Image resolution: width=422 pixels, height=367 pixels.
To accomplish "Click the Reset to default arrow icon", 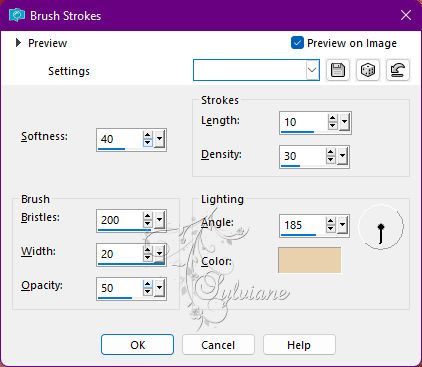I will click(398, 70).
